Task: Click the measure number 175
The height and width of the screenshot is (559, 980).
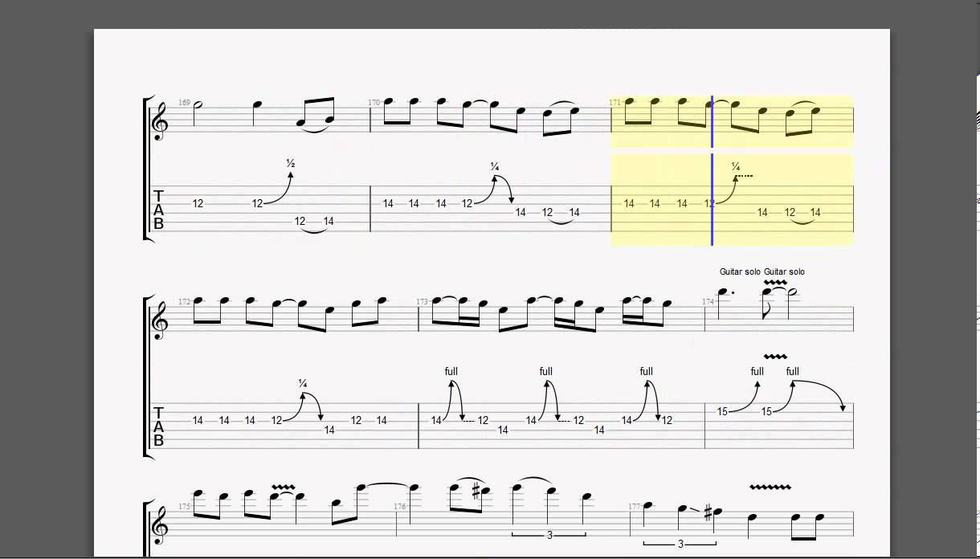Action: click(x=184, y=507)
